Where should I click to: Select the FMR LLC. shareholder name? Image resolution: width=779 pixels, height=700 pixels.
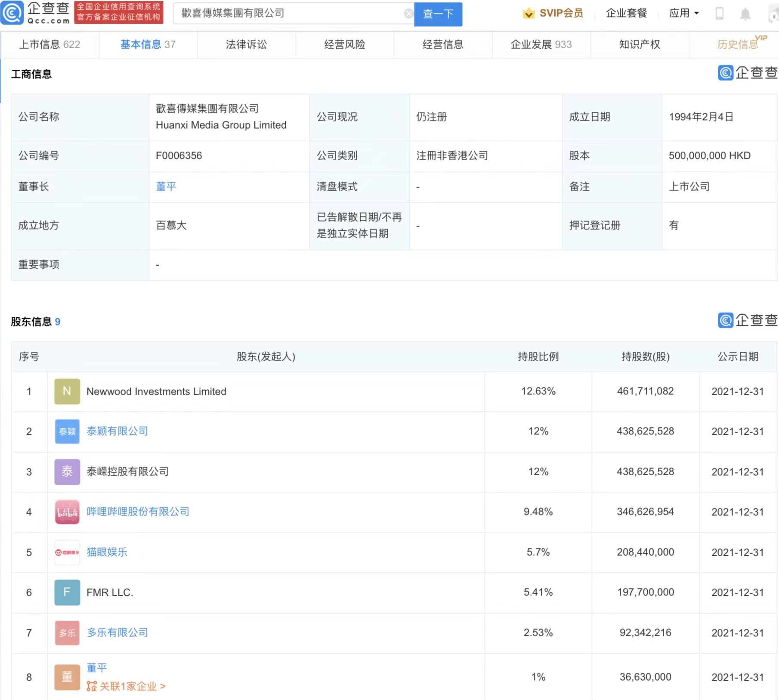(110, 592)
